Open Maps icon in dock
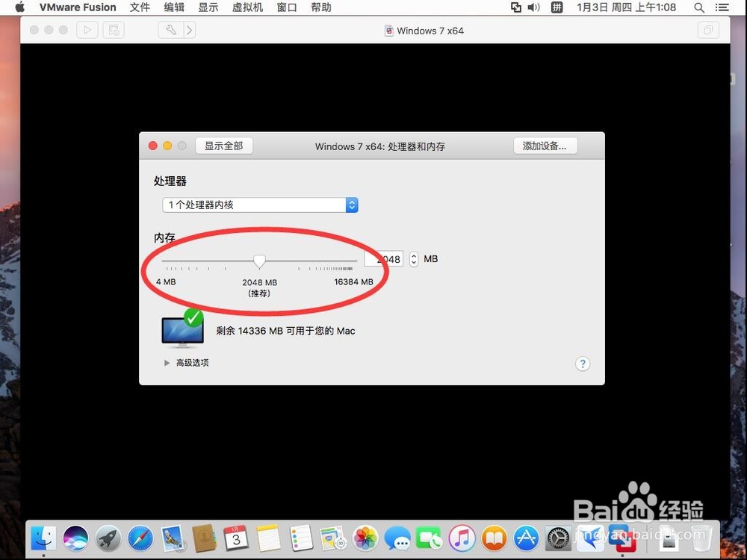 (x=333, y=538)
